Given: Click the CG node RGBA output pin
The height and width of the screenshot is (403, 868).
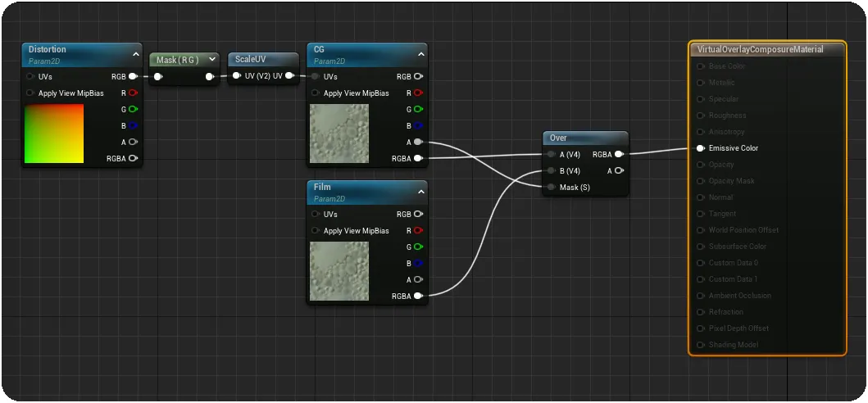Looking at the screenshot, I should pyautogui.click(x=419, y=158).
